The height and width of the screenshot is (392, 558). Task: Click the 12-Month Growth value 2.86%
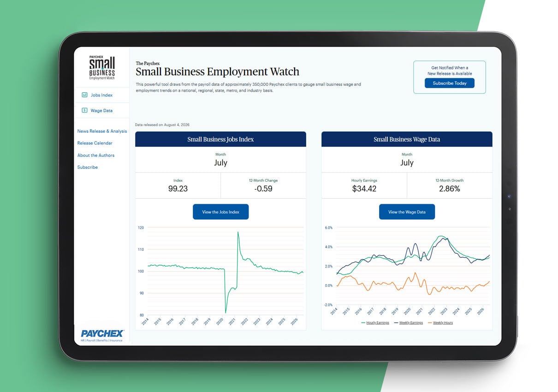pos(450,189)
